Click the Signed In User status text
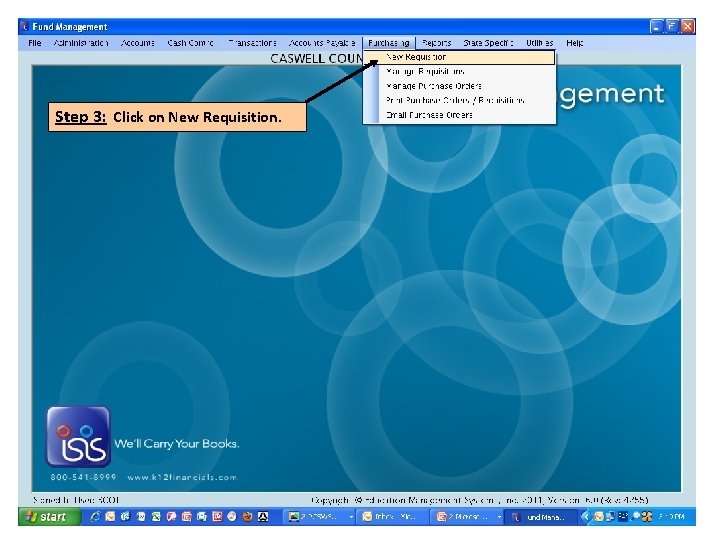720x540 pixels. click(76, 500)
